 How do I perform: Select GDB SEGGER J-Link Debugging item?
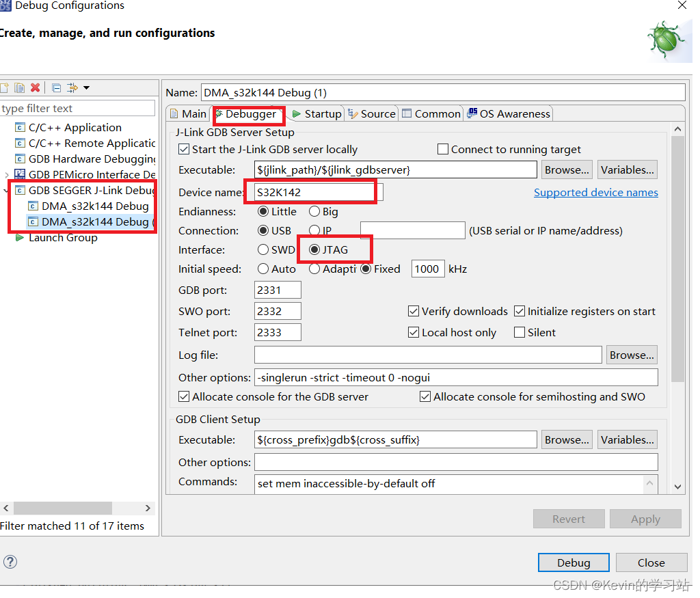click(85, 192)
